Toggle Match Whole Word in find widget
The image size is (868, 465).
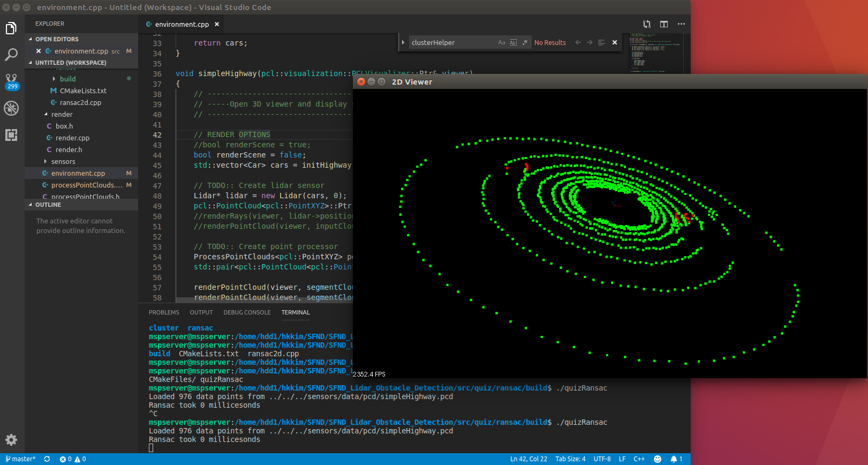[513, 43]
